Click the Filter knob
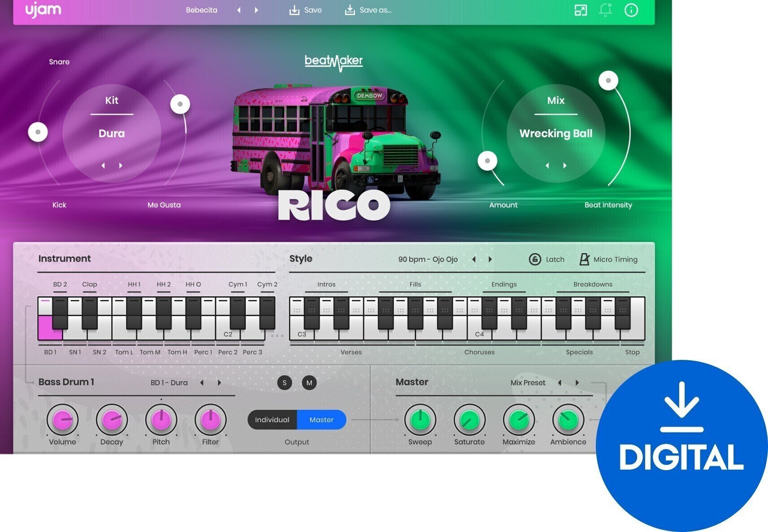The image size is (768, 532). (x=210, y=420)
